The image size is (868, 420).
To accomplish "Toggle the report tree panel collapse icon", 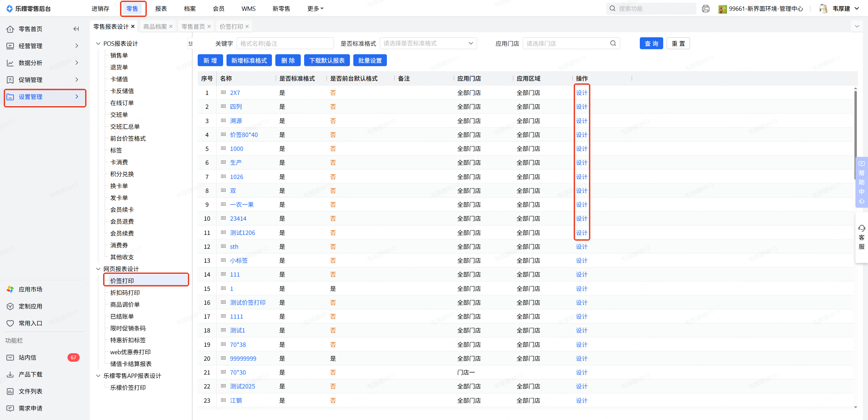I will (x=191, y=43).
